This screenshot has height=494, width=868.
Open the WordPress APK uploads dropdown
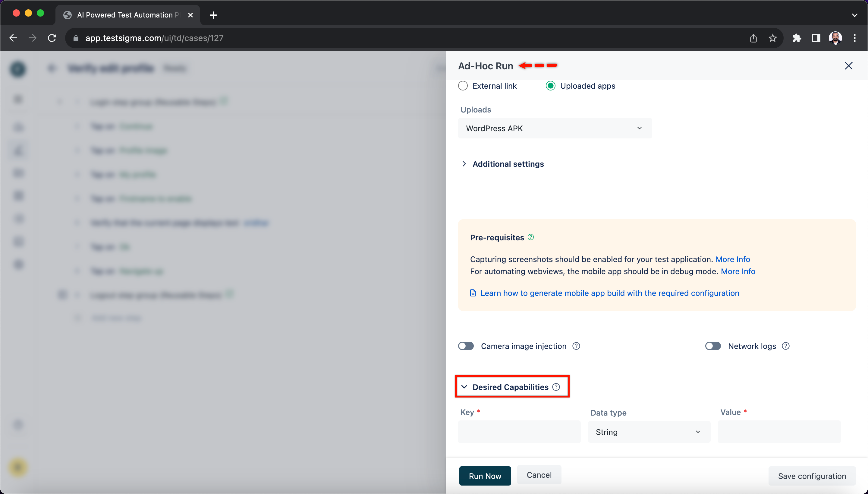[x=555, y=128]
